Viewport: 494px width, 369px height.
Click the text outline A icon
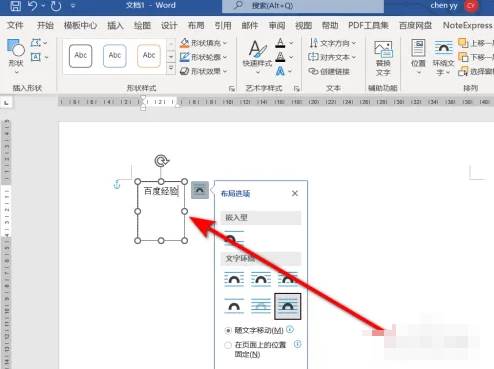point(280,57)
